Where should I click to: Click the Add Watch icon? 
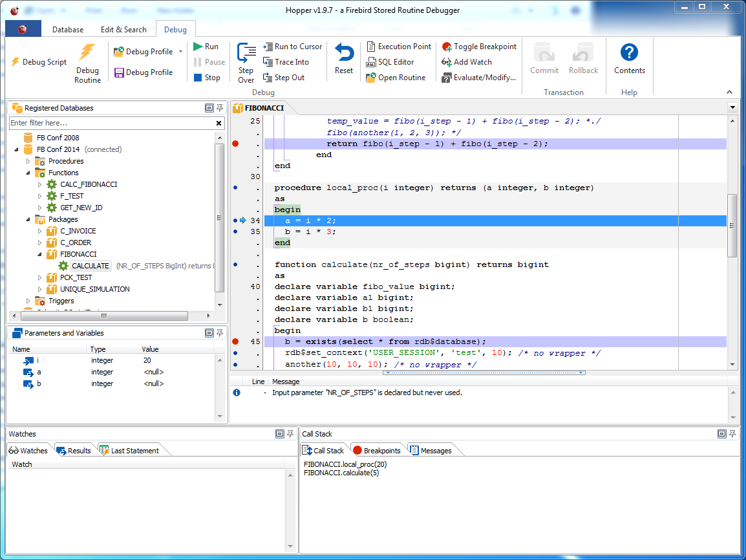point(447,61)
